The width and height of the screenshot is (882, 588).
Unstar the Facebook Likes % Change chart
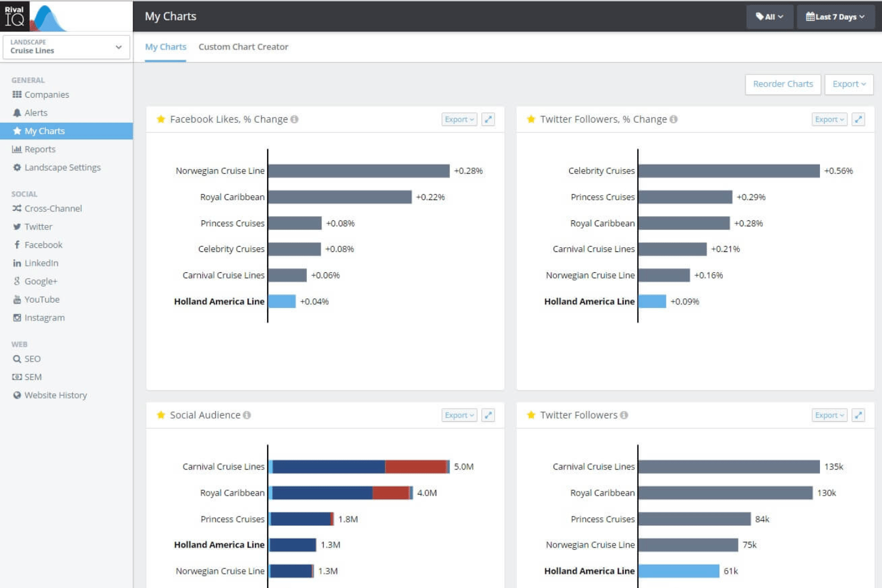click(x=160, y=119)
